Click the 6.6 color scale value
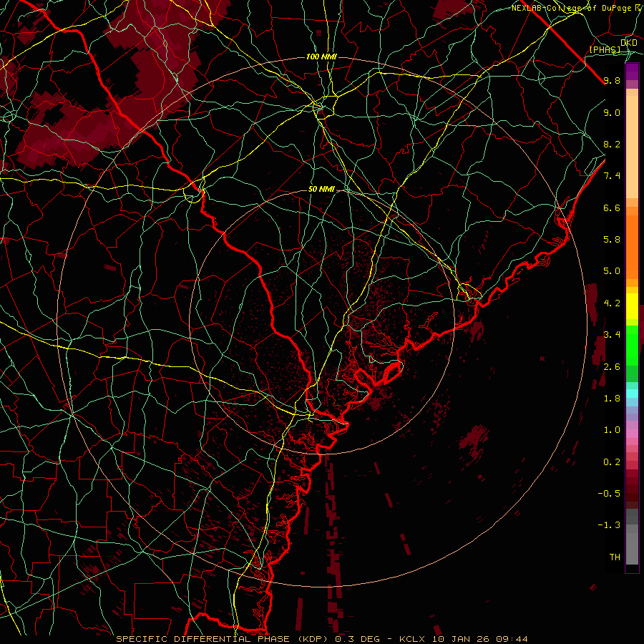The width and height of the screenshot is (644, 644). point(612,208)
